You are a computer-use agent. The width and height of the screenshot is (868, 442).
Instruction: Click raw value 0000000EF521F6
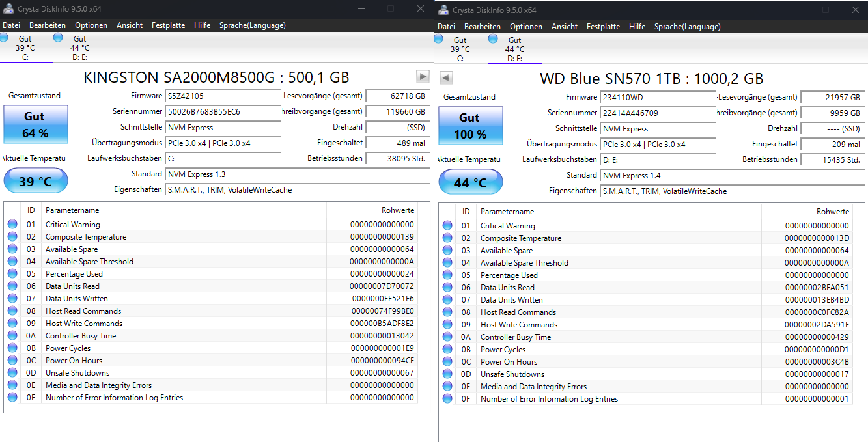(383, 299)
